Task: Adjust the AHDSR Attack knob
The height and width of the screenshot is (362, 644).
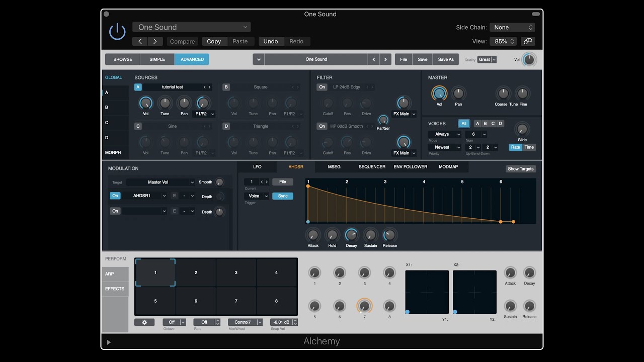Action: (313, 235)
